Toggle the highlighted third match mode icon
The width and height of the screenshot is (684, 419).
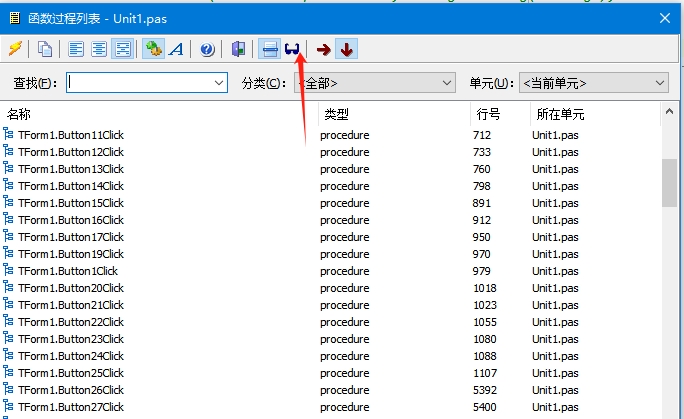(123, 49)
